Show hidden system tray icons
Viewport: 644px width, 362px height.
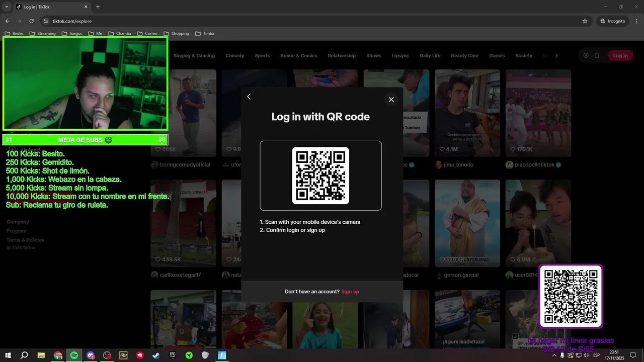(x=554, y=355)
